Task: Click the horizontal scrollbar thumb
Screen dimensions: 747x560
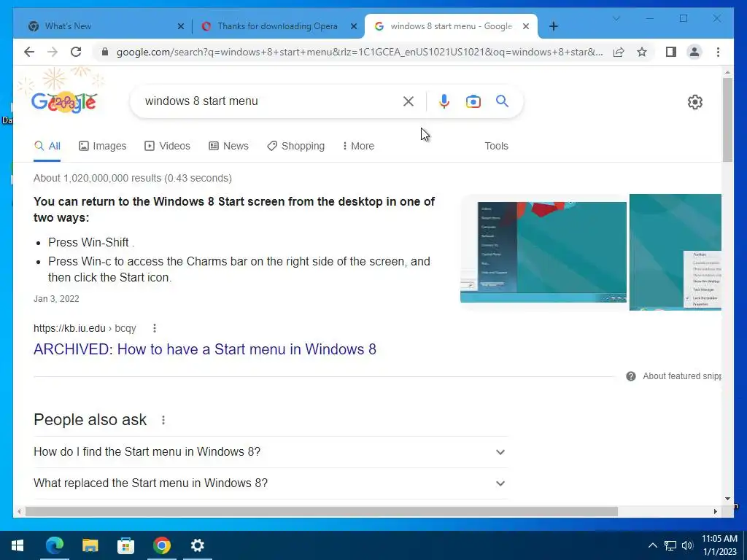Action: click(322, 511)
